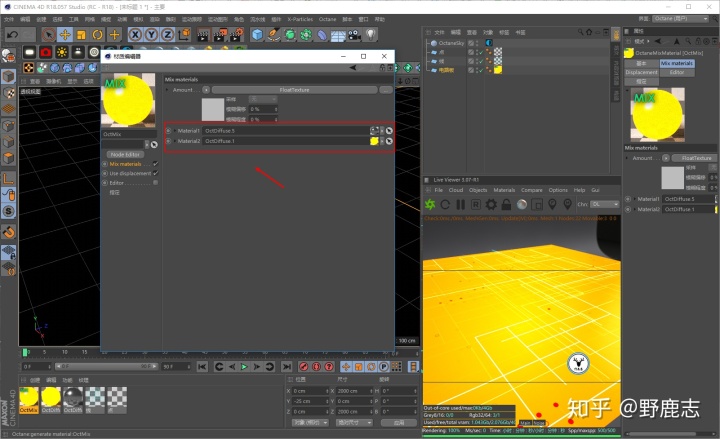The height and width of the screenshot is (439, 720).
Task: Toggle the X axis lock
Action: [x=135, y=34]
